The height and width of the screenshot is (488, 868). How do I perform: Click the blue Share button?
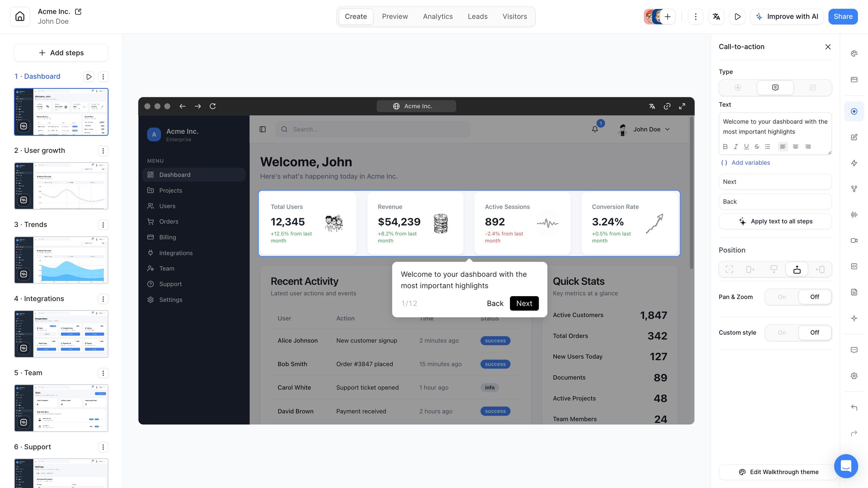tap(843, 17)
